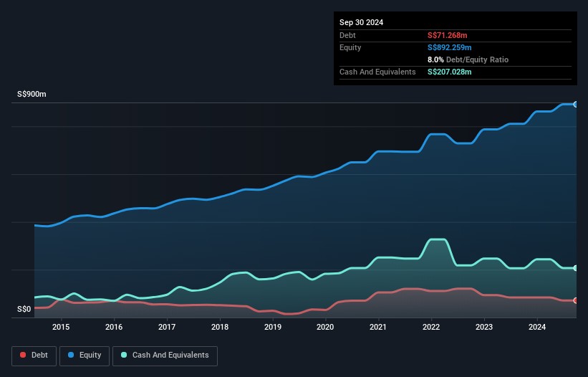This screenshot has width=588, height=377.
Task: Click the S$0 y-axis label
Action: pyautogui.click(x=24, y=310)
